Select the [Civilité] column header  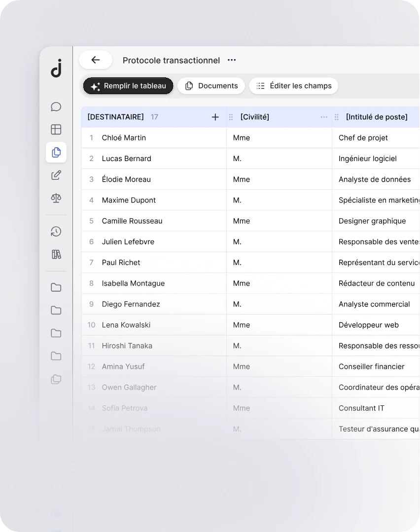[279, 117]
